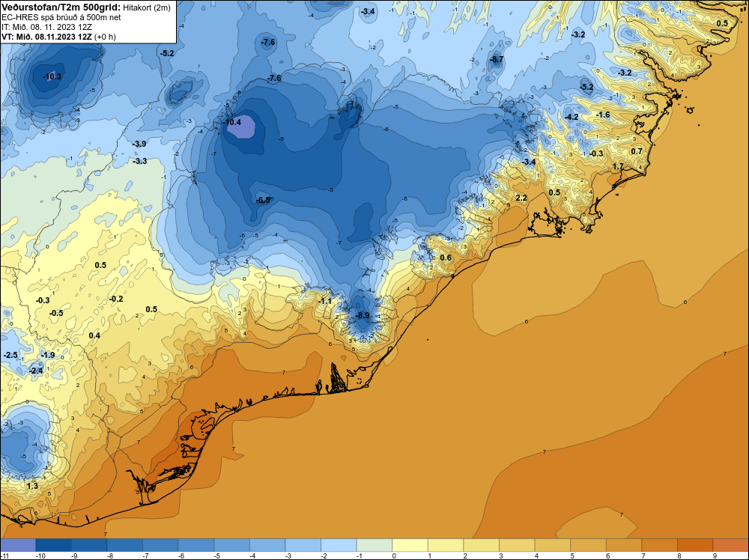The image size is (749, 560).
Task: Select the 2.2 temperature value
Action: tap(521, 198)
